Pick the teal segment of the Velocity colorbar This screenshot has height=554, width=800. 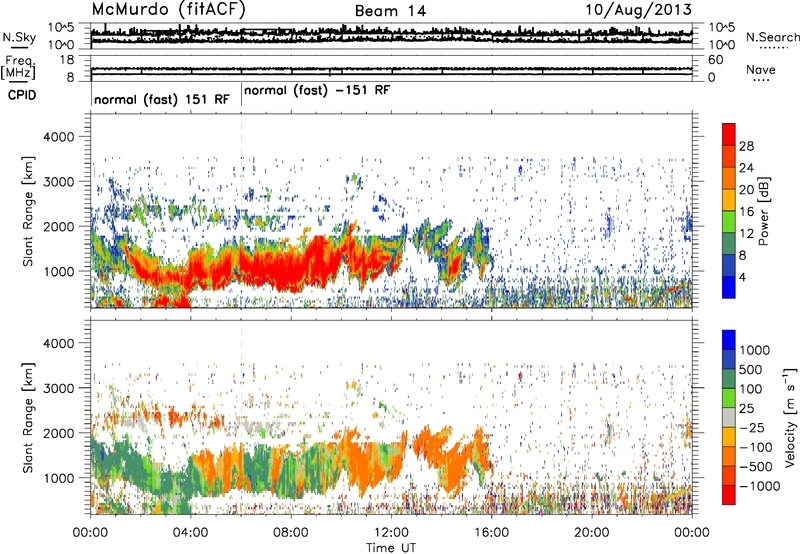729,379
